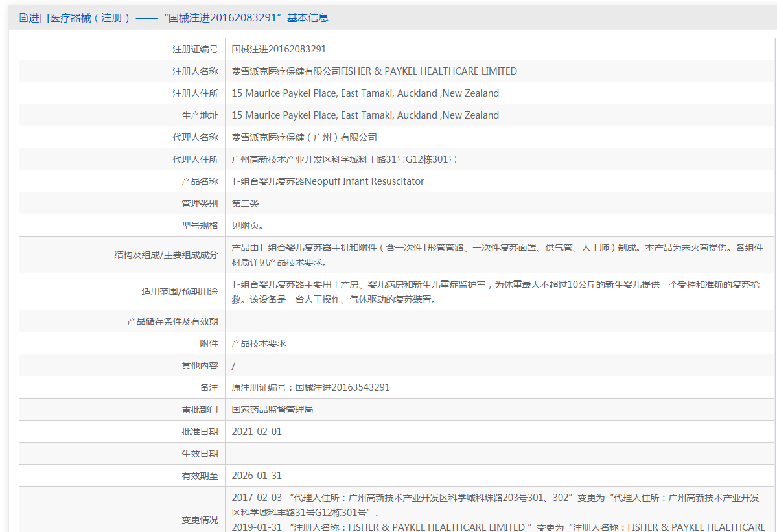The image size is (777, 532).
Task: Select agent name 费雪派克医疗保健（广州）有限公司
Action: click(x=305, y=137)
